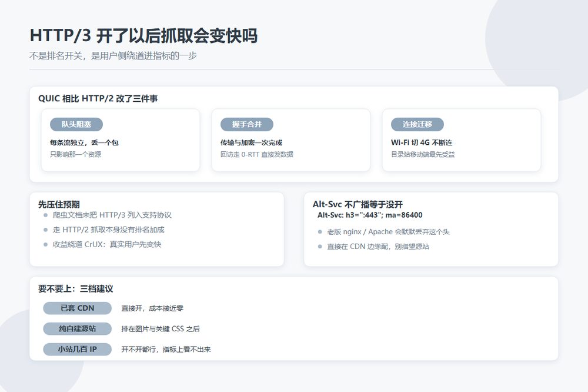
Task: Select the '小站几百 IP' pill
Action: [x=77, y=350]
